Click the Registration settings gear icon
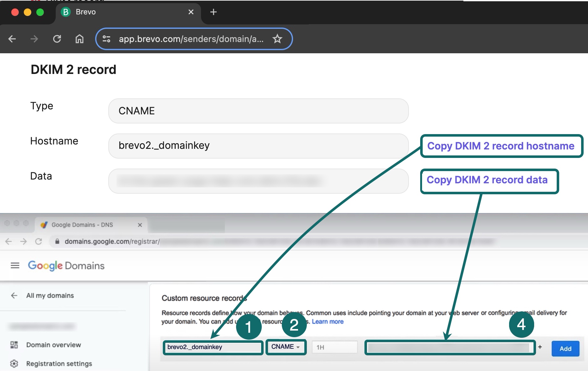The height and width of the screenshot is (371, 588). [x=14, y=363]
